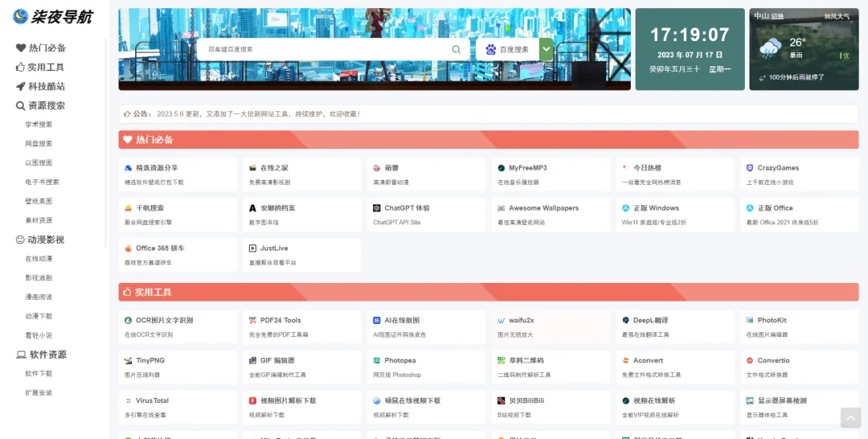The height and width of the screenshot is (439, 868).
Task: Click the 千帆搜索 card icon
Action: click(x=129, y=208)
